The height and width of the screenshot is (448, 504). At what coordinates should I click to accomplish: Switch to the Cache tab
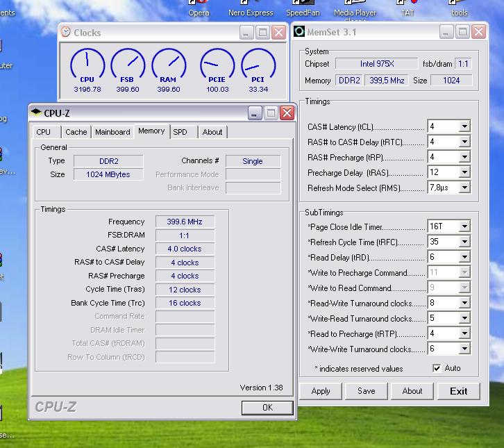point(76,132)
